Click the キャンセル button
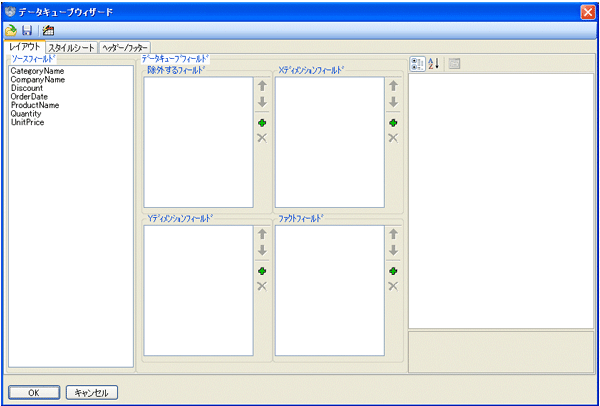Viewport: 600px width, 406px height. 92,393
